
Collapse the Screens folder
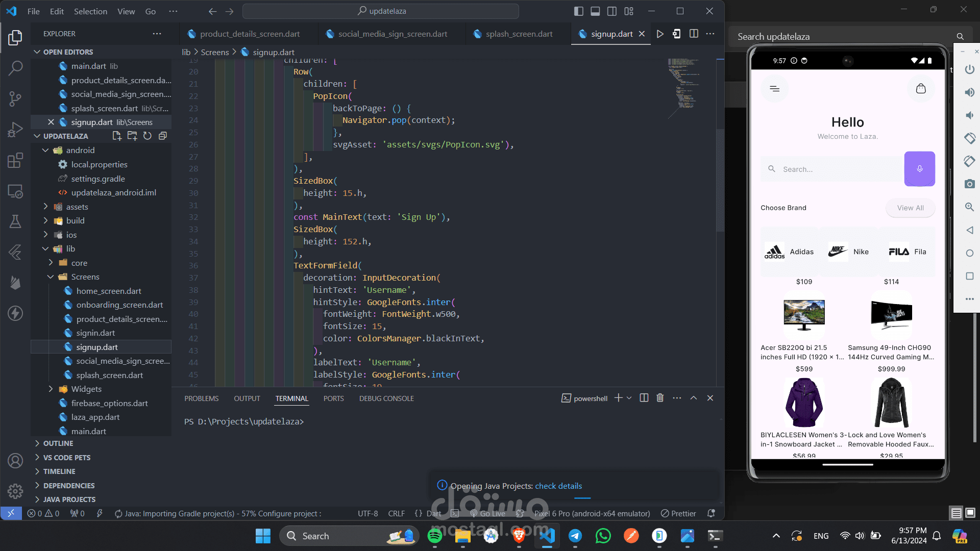(85, 277)
